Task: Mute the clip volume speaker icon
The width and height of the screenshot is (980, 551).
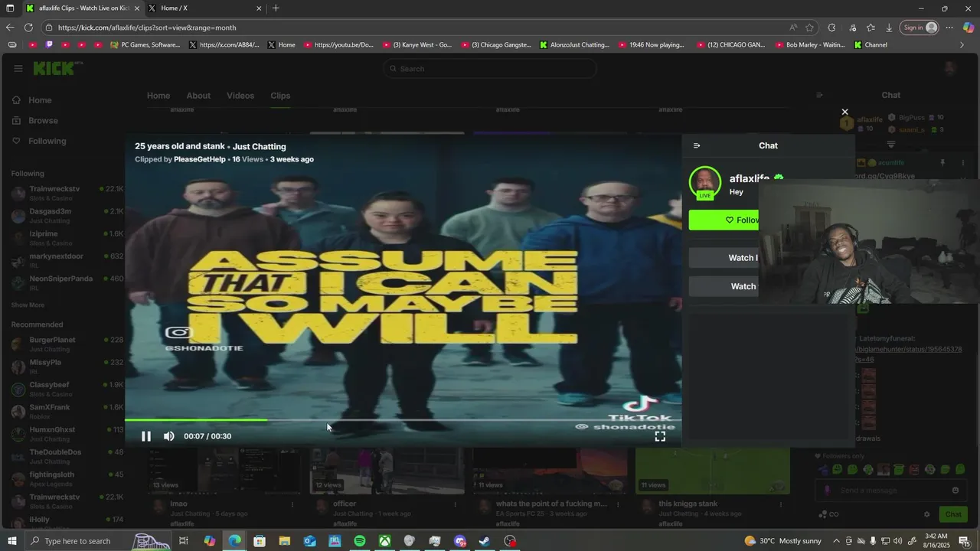Action: coord(169,436)
